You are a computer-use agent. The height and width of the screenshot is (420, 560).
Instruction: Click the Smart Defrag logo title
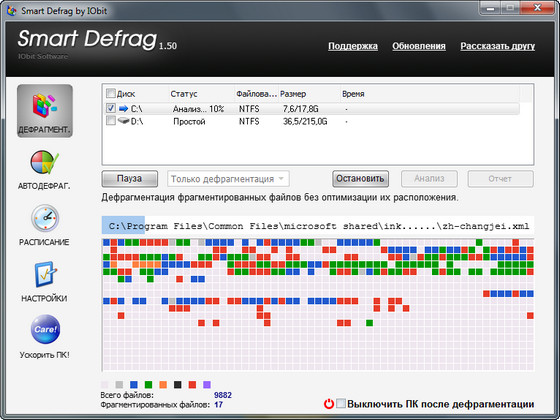tap(87, 39)
